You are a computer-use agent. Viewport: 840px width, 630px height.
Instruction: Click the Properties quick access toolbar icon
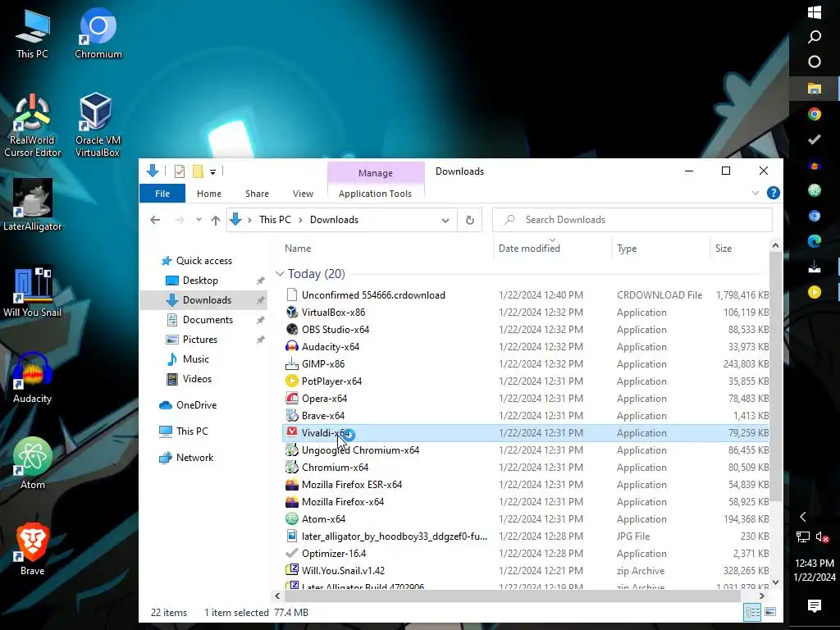coord(180,171)
